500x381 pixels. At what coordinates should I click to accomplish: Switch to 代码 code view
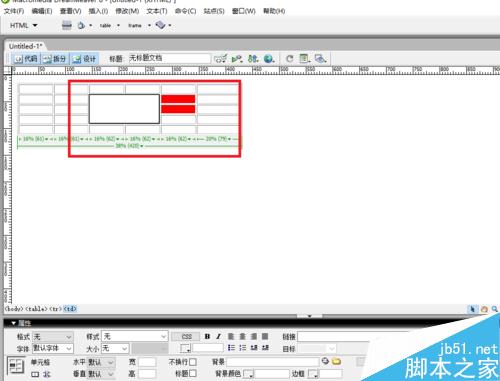pyautogui.click(x=26, y=59)
